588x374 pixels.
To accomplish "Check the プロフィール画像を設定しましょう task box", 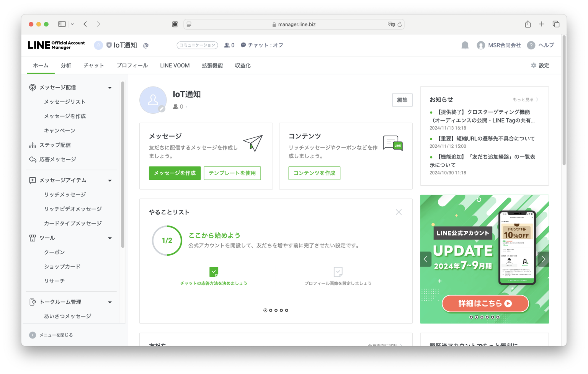I will tap(338, 272).
